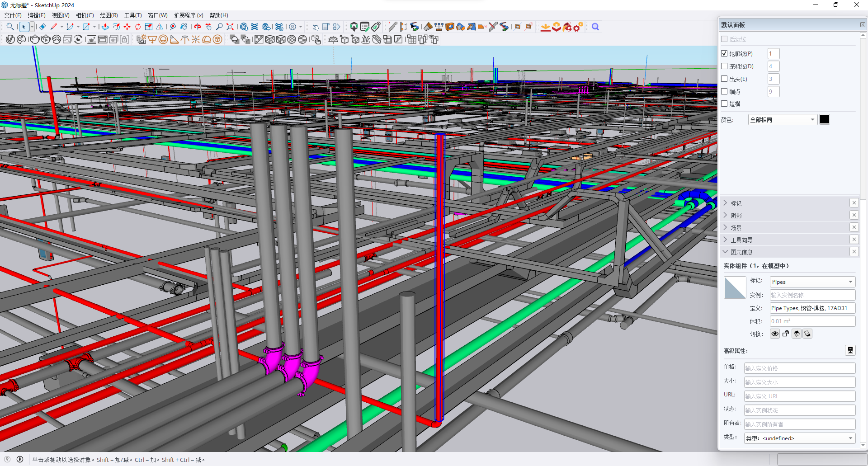
Task: Expand the 阴影 shadows panel section
Action: click(736, 216)
